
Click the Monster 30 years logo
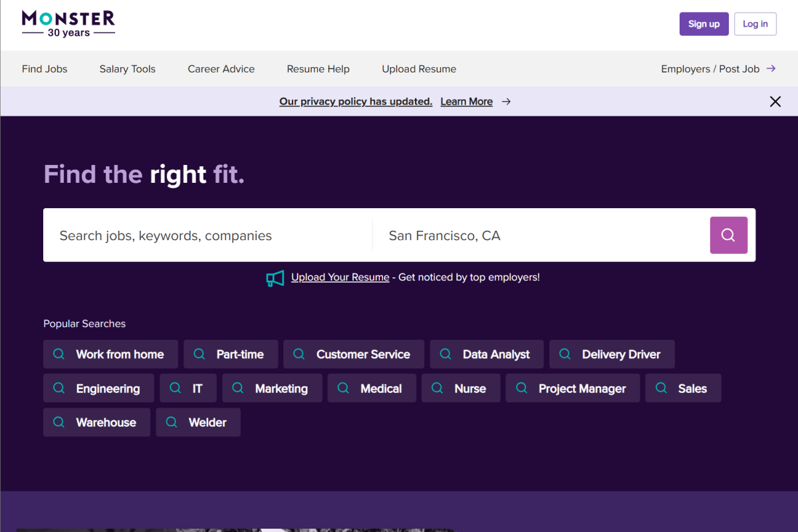[x=68, y=24]
